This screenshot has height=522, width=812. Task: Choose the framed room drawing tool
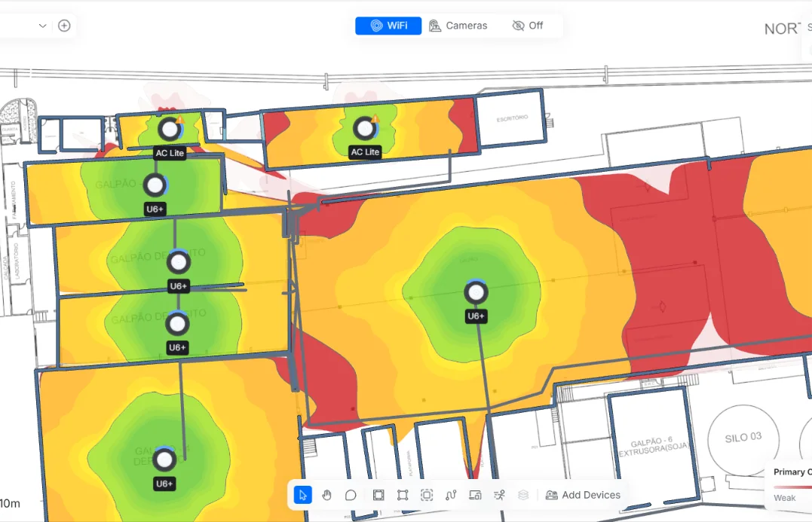click(x=378, y=495)
